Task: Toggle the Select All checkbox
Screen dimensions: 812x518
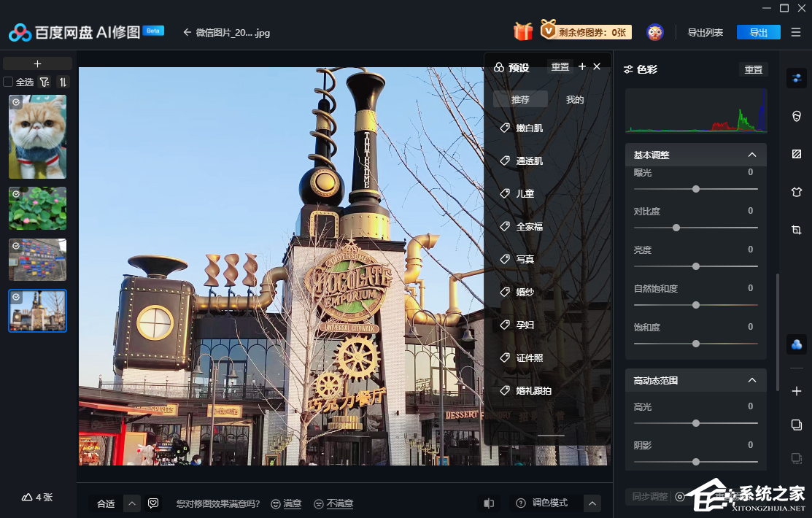Action: click(x=8, y=82)
